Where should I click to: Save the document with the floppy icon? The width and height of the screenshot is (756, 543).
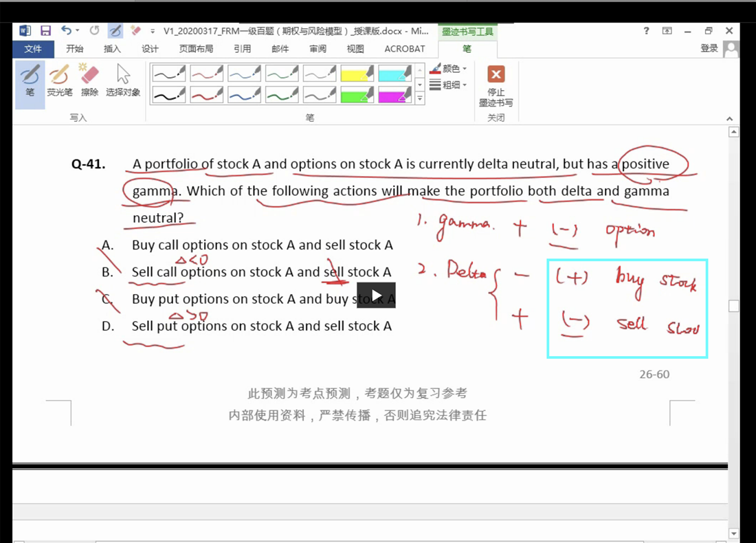pyautogui.click(x=45, y=31)
